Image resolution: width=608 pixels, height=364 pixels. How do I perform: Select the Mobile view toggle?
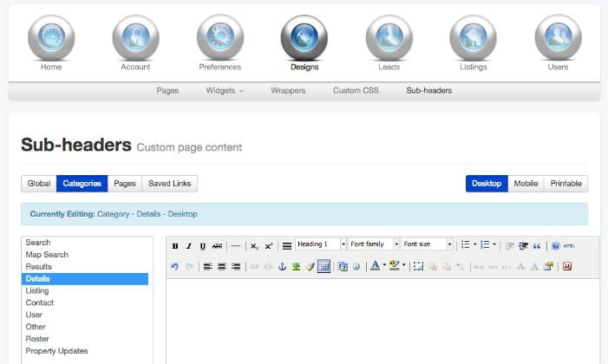pyautogui.click(x=526, y=184)
